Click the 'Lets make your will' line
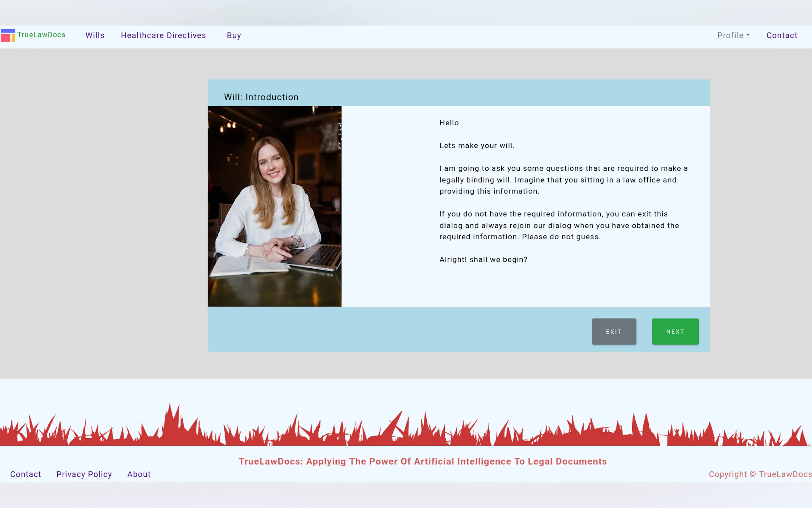The image size is (812, 508). coord(477,146)
